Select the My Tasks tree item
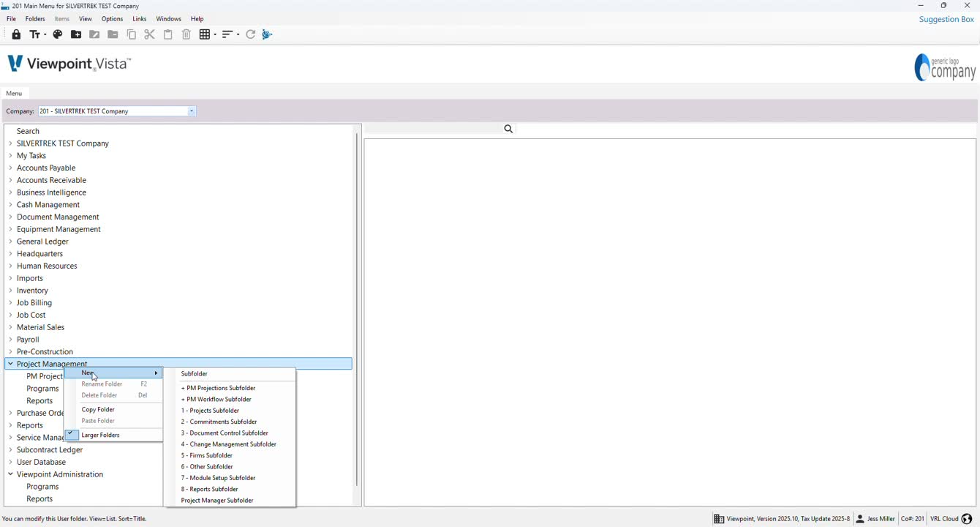 pyautogui.click(x=31, y=156)
